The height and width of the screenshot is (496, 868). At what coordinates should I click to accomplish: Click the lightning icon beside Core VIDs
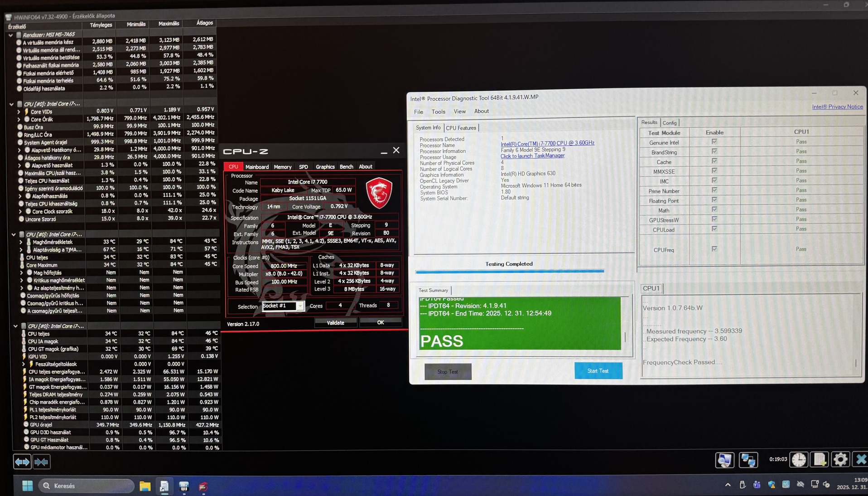click(26, 112)
